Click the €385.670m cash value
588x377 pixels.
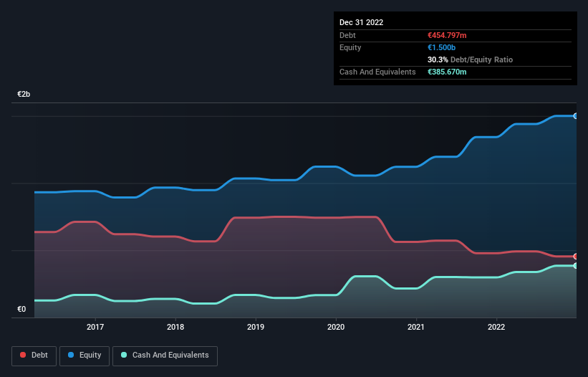pyautogui.click(x=447, y=72)
